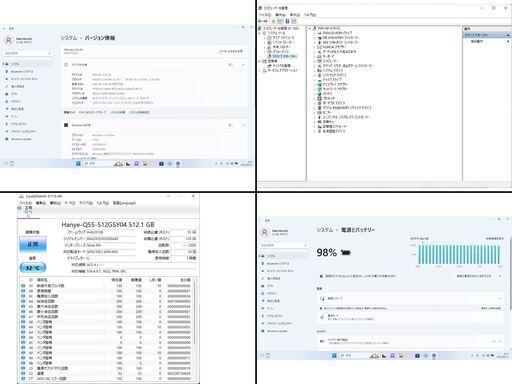Image resolution: width=512 pixels, height=384 pixels.
Task: Open File Explorer on the バージョン情報 screenshot taskbar
Action: [x=145, y=164]
